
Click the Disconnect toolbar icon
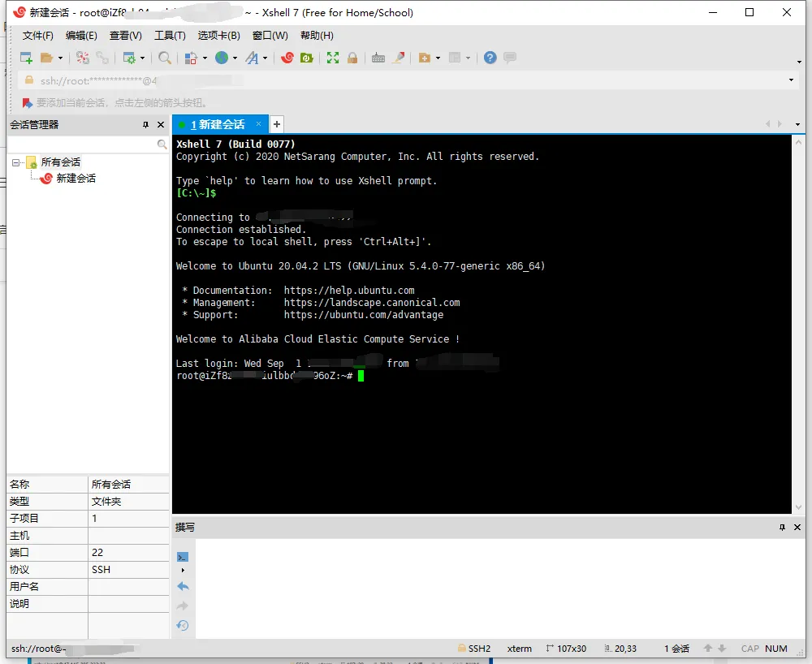(82, 58)
